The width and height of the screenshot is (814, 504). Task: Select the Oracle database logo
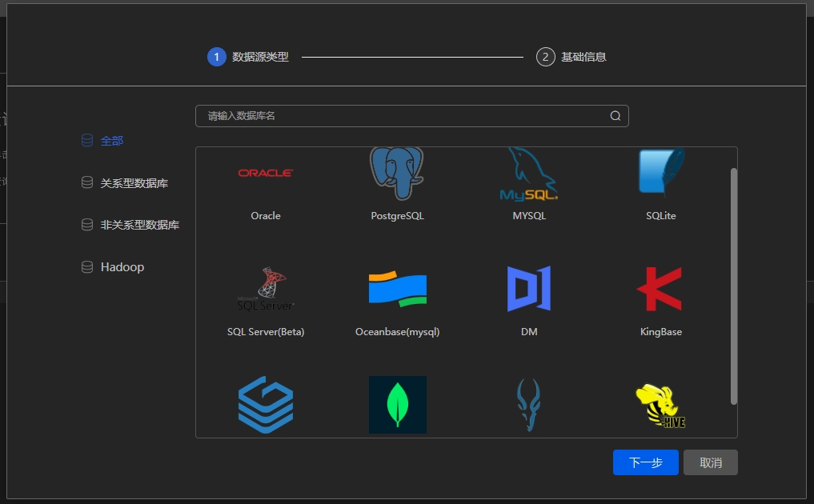coord(265,173)
